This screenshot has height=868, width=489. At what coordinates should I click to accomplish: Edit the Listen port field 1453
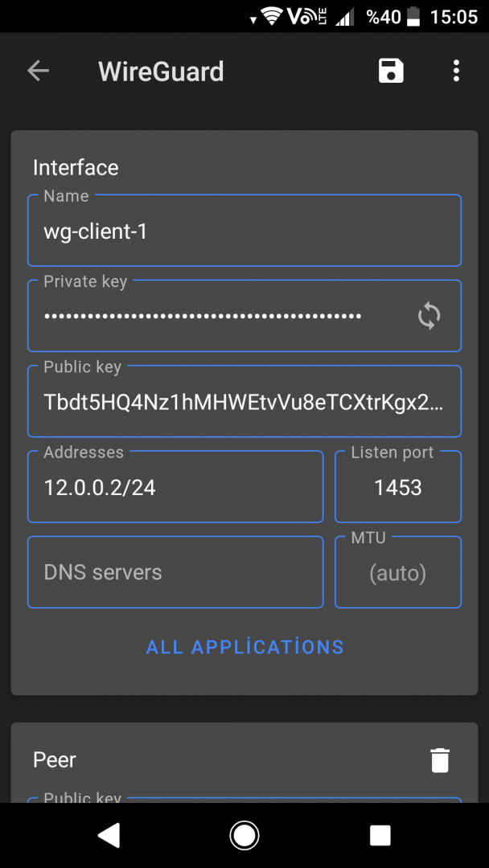(398, 486)
